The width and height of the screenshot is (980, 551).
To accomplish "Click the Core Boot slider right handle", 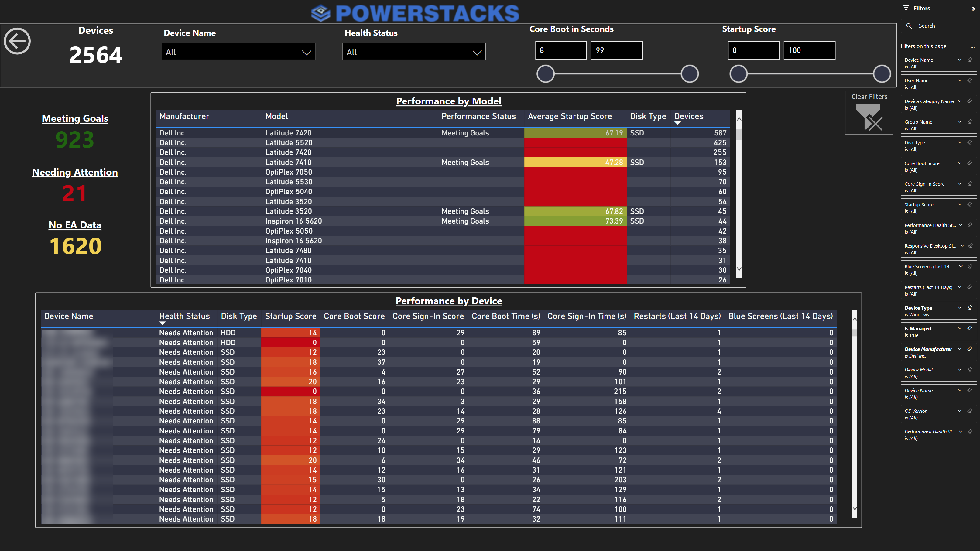I will [x=689, y=74].
